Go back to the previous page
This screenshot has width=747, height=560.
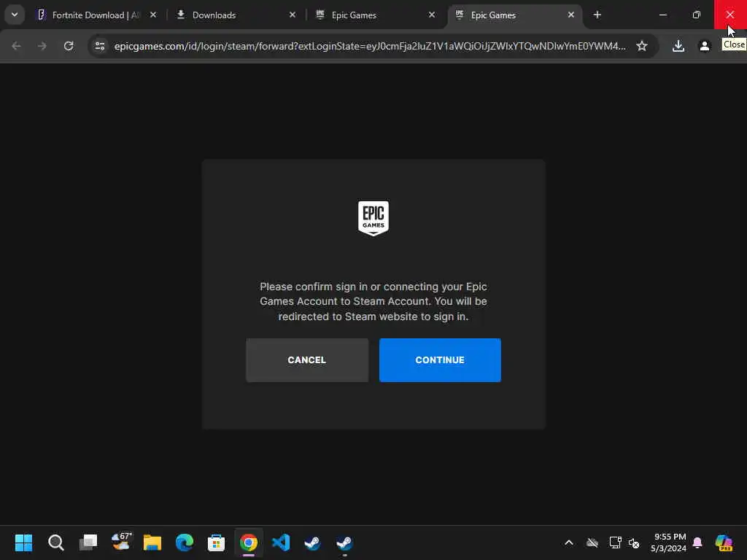pos(16,46)
